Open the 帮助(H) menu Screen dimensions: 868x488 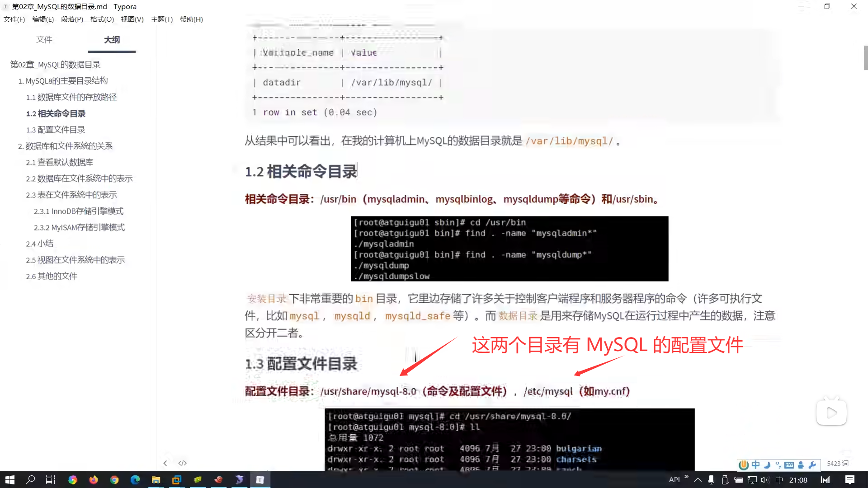click(191, 19)
